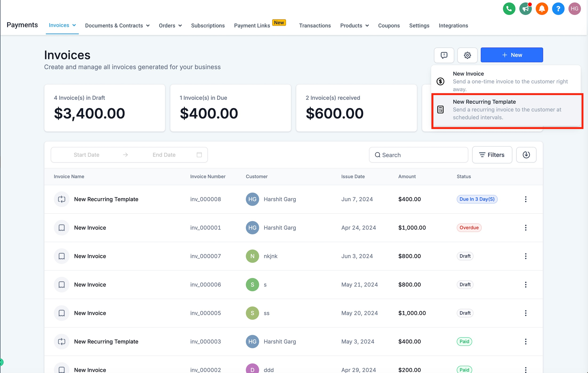Screen dimensions: 588x373
Task: Open three-dot menu for inv_000008
Action: coord(525,199)
